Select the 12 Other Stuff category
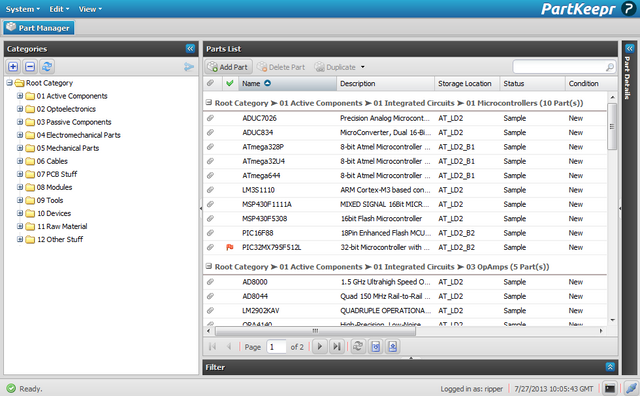 coord(60,239)
